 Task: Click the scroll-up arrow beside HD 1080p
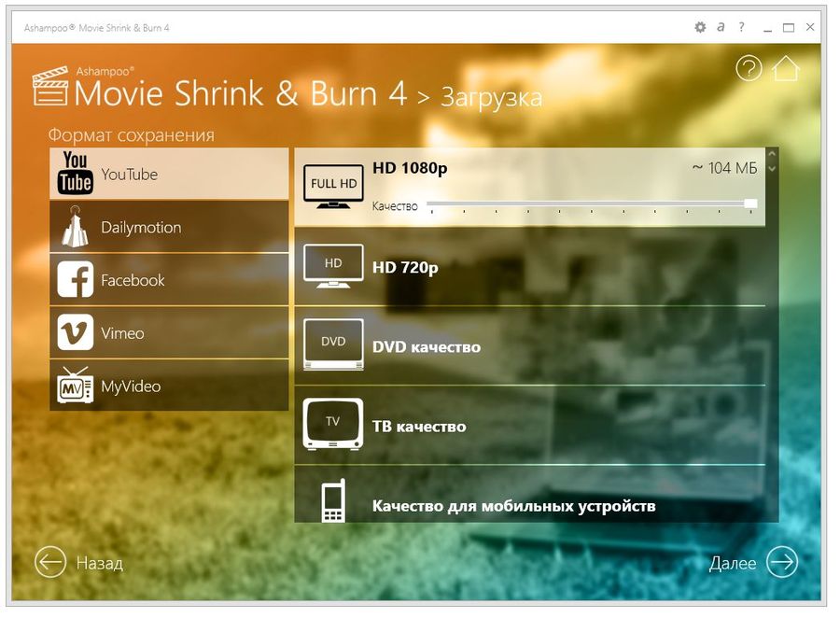pyautogui.click(x=772, y=156)
